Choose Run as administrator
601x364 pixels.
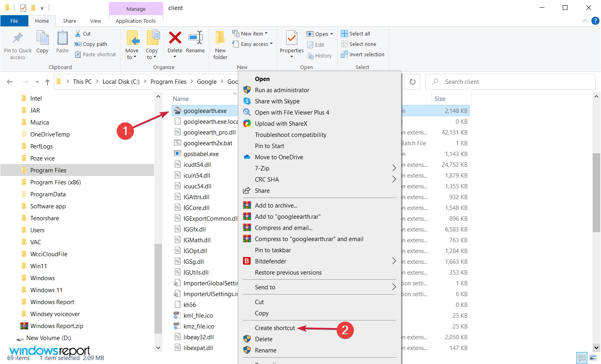click(282, 90)
